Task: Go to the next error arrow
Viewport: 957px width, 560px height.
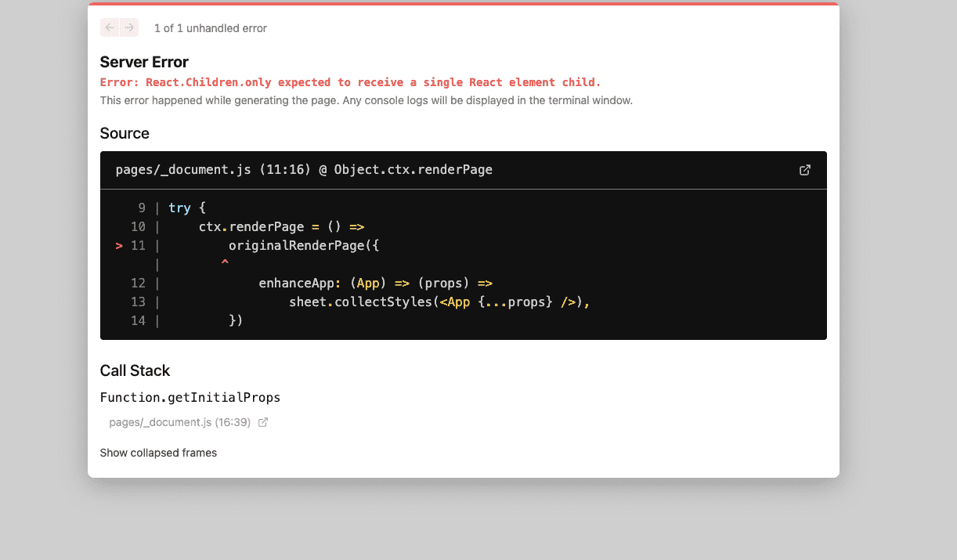Action: [x=130, y=28]
